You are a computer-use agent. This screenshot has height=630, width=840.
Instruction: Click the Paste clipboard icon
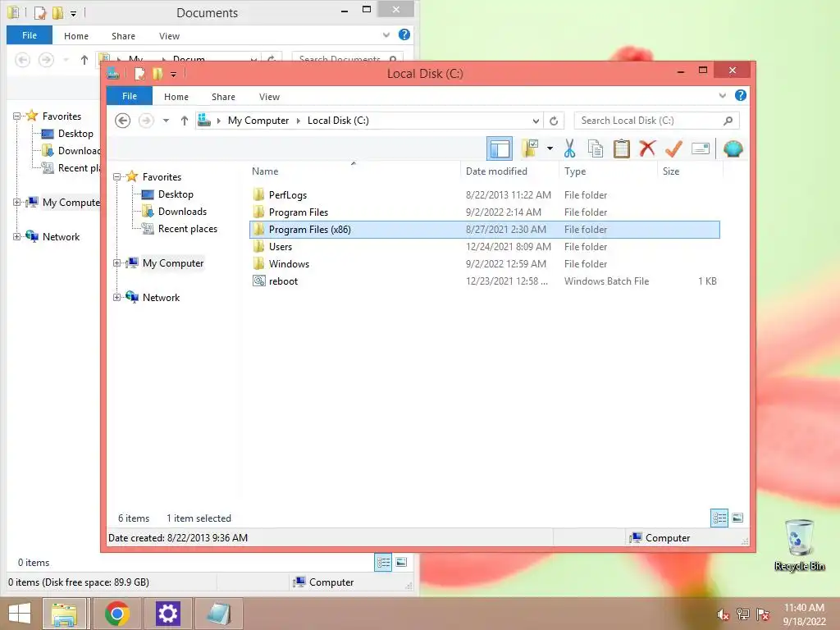622,148
